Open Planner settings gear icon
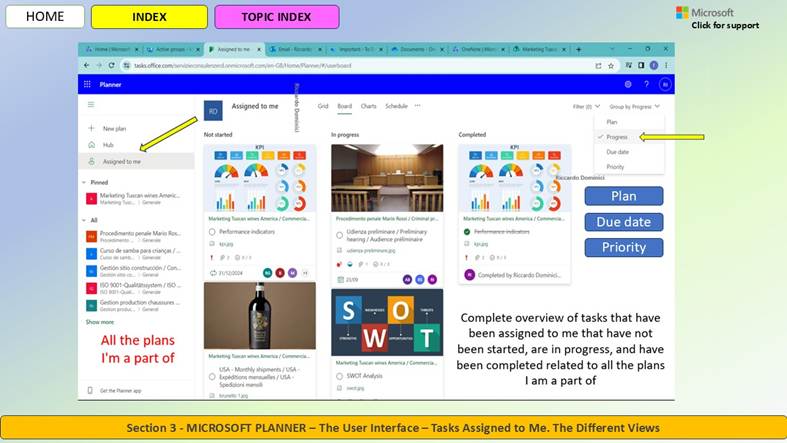 (x=628, y=84)
